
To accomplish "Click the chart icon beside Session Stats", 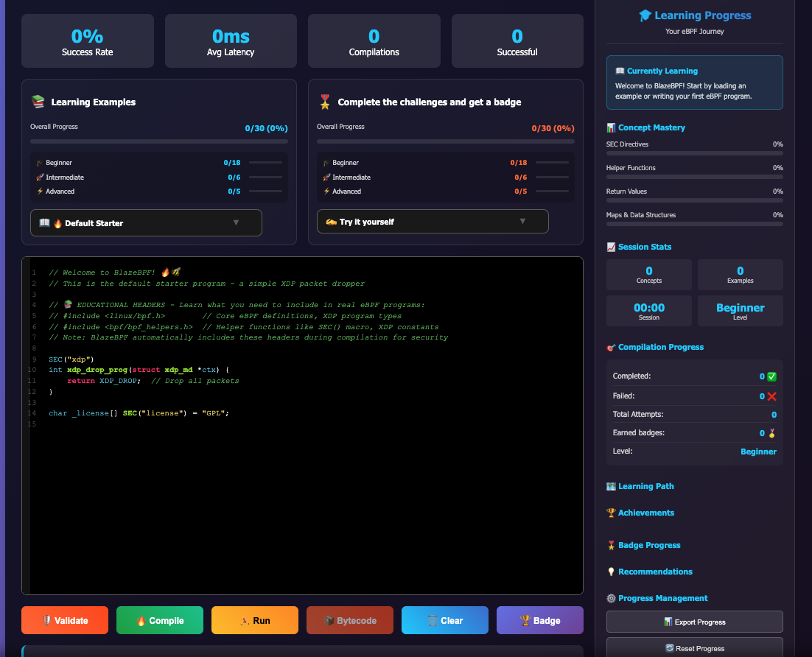I will click(x=611, y=247).
